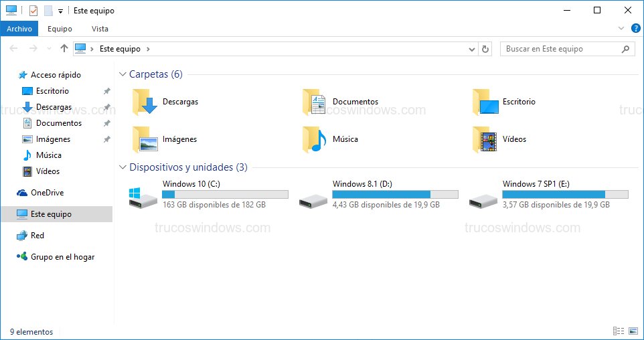Viewport: 644px width, 340px height.
Task: Click the Escritorio icon in the sidebar
Action: 27,91
